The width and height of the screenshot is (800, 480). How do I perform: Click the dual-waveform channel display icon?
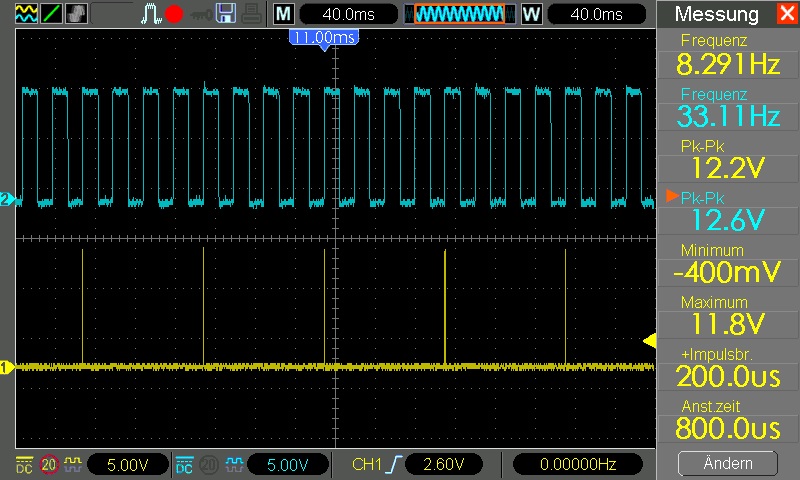[26, 14]
